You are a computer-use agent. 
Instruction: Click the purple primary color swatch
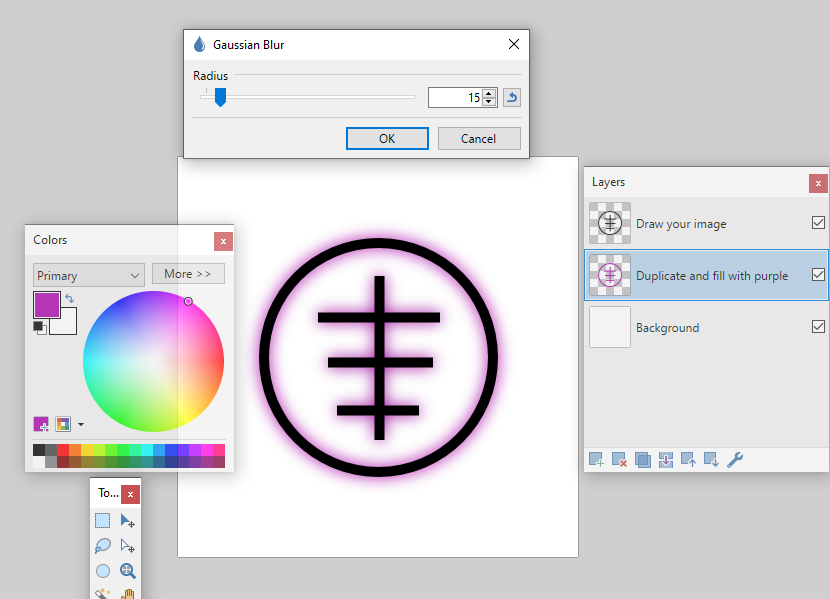point(47,305)
